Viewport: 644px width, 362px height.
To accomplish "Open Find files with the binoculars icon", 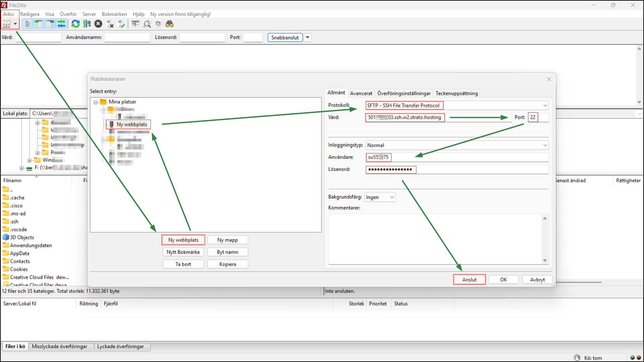I will point(169,24).
